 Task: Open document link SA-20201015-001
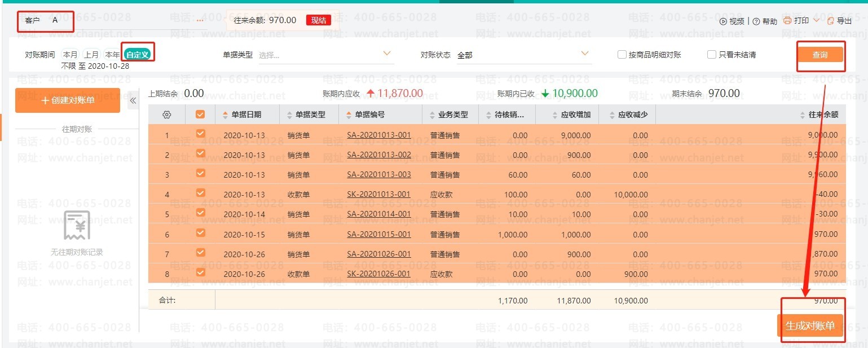point(379,235)
